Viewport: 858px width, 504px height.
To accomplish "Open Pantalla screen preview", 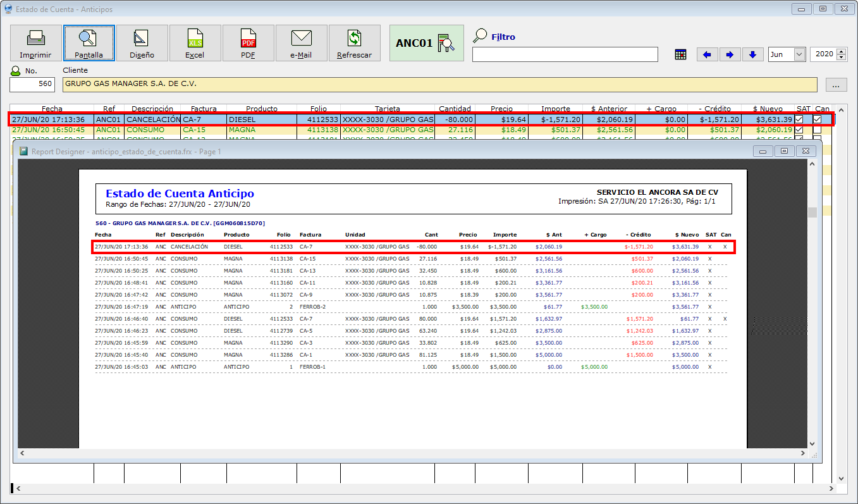I will point(89,43).
